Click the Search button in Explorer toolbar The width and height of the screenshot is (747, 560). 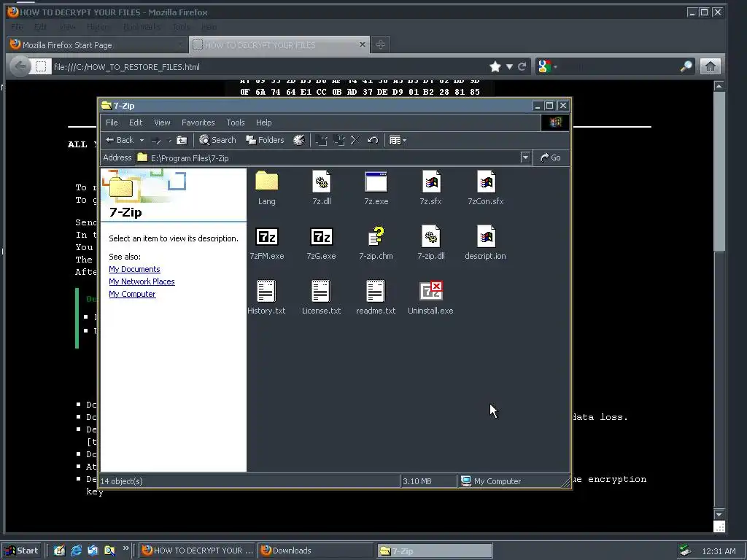point(217,140)
